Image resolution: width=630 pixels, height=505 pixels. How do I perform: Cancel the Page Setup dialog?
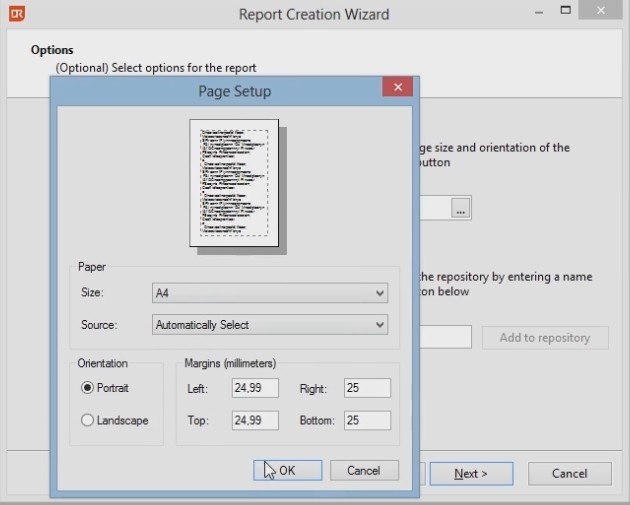click(363, 470)
